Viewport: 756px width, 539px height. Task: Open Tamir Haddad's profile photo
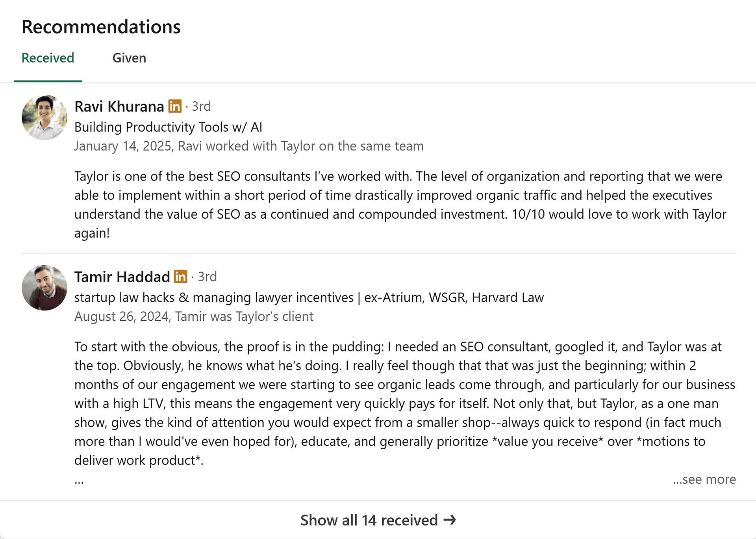point(44,288)
